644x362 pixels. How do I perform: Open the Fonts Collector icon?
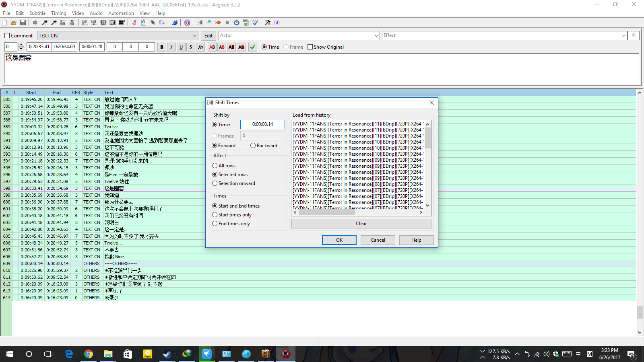[162, 23]
